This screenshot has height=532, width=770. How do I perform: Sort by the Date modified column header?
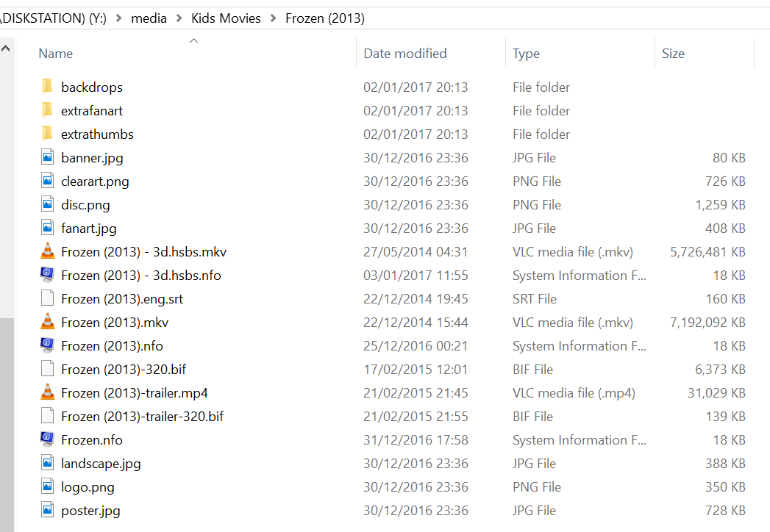tap(404, 53)
